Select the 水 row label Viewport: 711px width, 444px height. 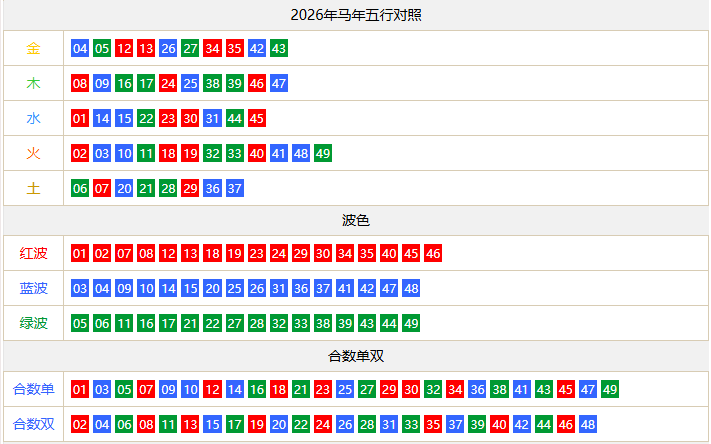33,118
